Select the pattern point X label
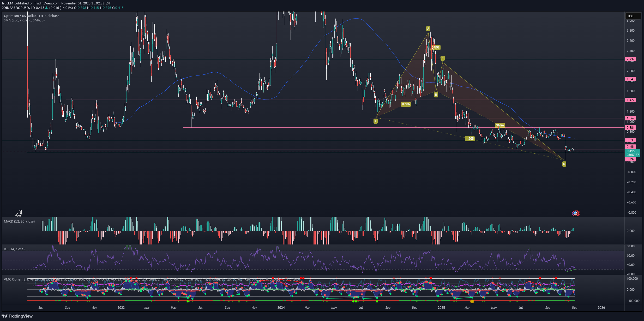Viewport: 644px width, 321px height. [375, 121]
